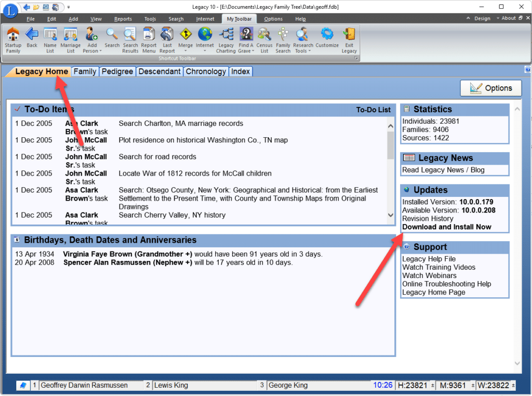This screenshot has width=532, height=396.
Task: Open the Design dropdown in the ribbon corner
Action: click(x=482, y=18)
